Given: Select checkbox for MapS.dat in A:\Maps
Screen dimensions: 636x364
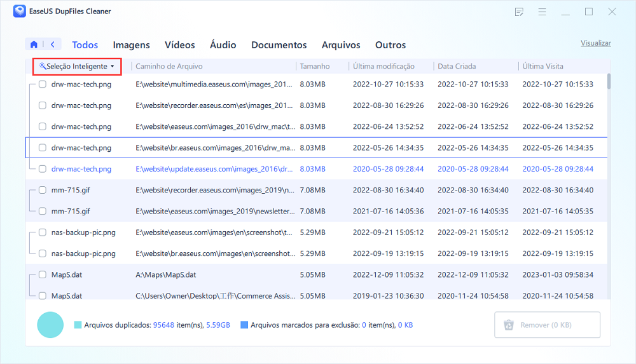Looking at the screenshot, I should coord(43,275).
